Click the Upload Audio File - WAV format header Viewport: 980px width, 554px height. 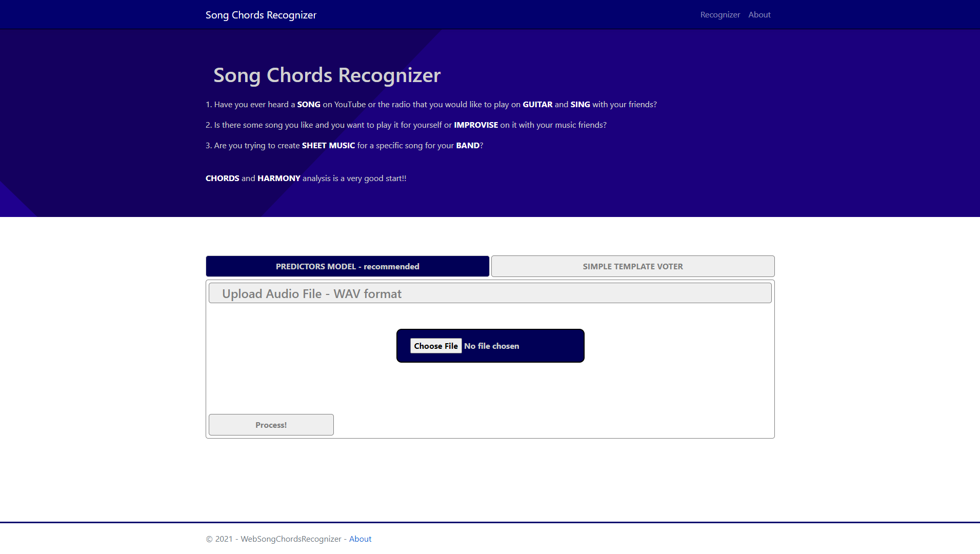coord(490,293)
